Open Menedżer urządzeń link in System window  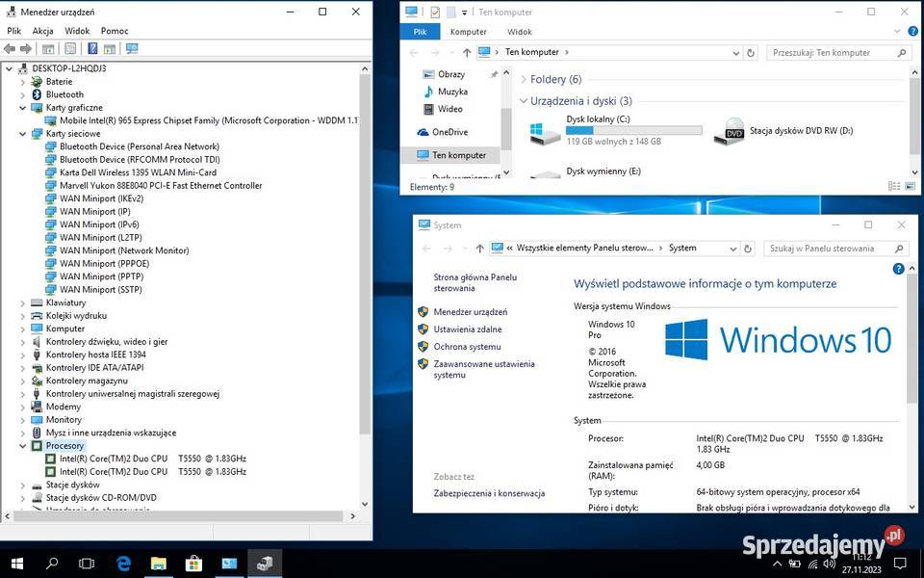(x=471, y=312)
